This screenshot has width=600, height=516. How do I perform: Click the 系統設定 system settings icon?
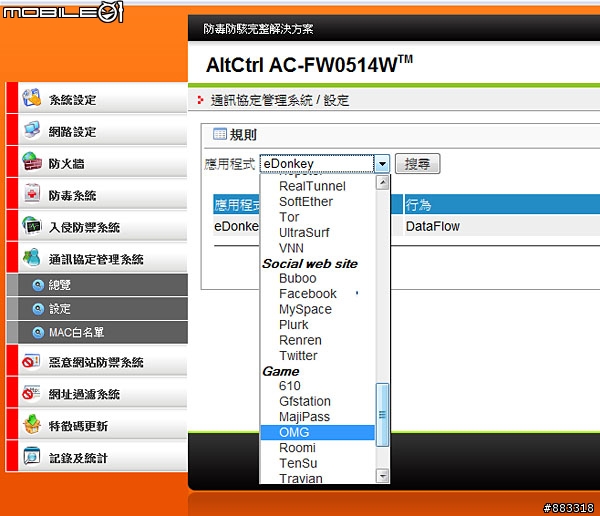31,98
